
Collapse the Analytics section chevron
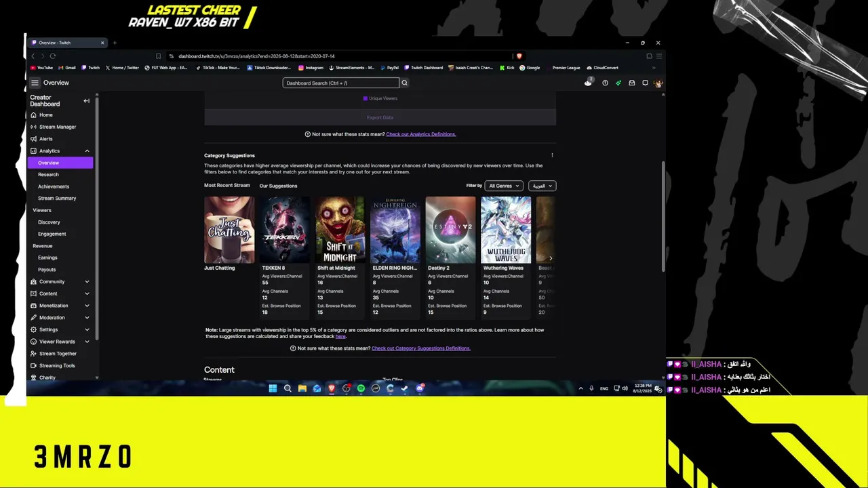(87, 150)
